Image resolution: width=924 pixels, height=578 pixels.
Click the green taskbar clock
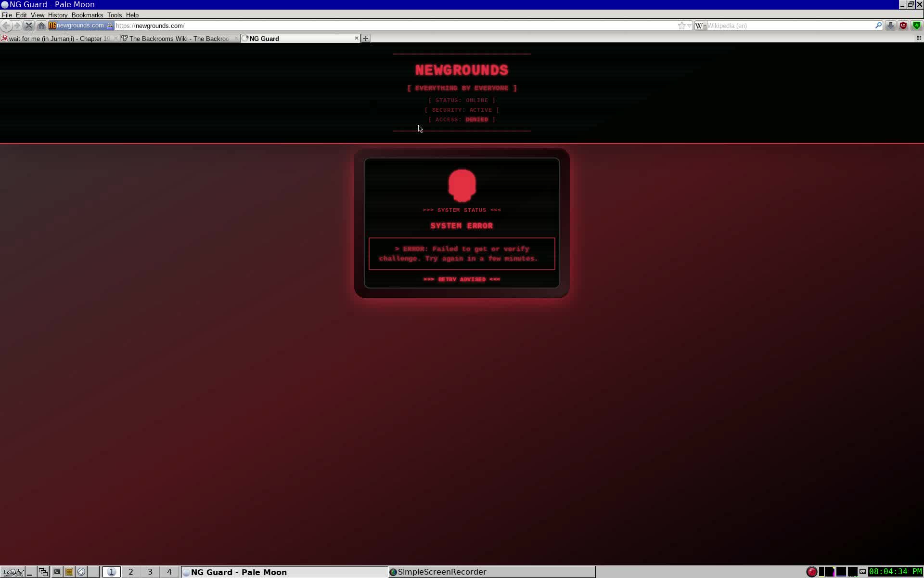(896, 572)
